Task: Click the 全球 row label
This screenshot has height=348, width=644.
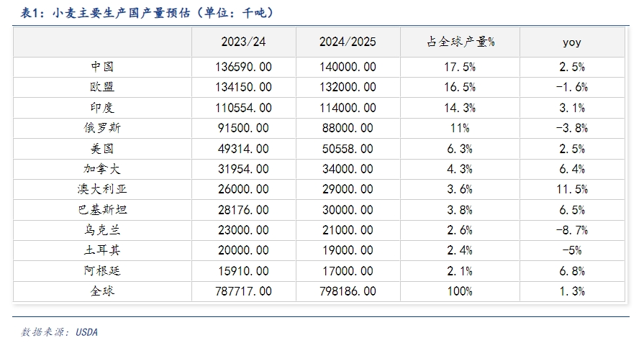Action: [x=102, y=291]
